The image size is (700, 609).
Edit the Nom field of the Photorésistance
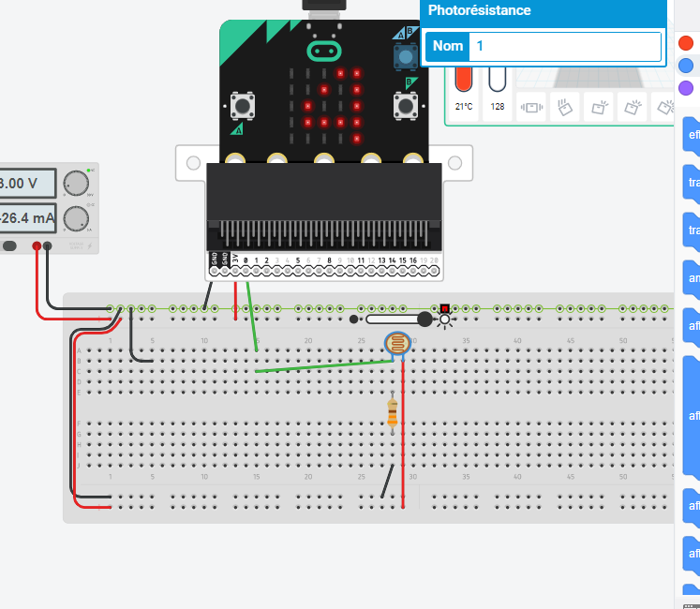coord(565,46)
